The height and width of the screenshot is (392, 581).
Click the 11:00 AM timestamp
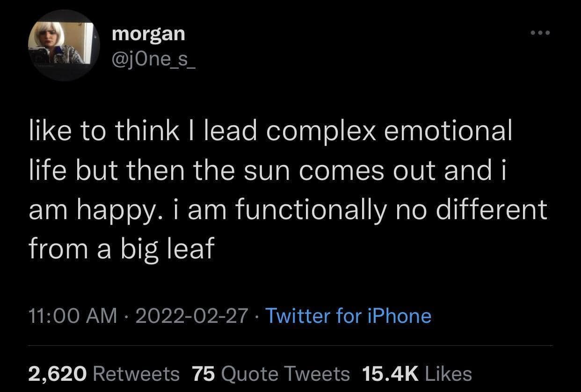[73, 316]
